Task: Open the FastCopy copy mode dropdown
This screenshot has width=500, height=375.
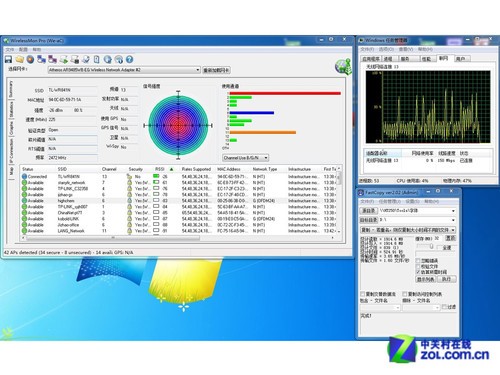Action: click(408, 230)
